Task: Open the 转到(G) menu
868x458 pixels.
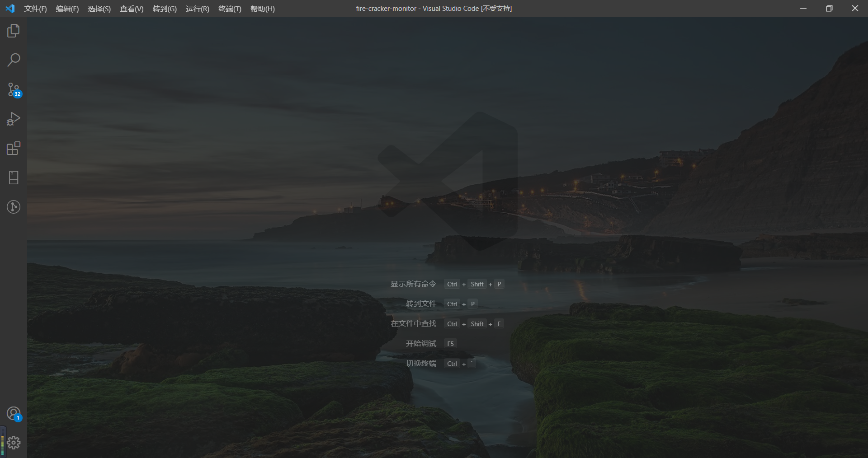Action: [x=165, y=9]
